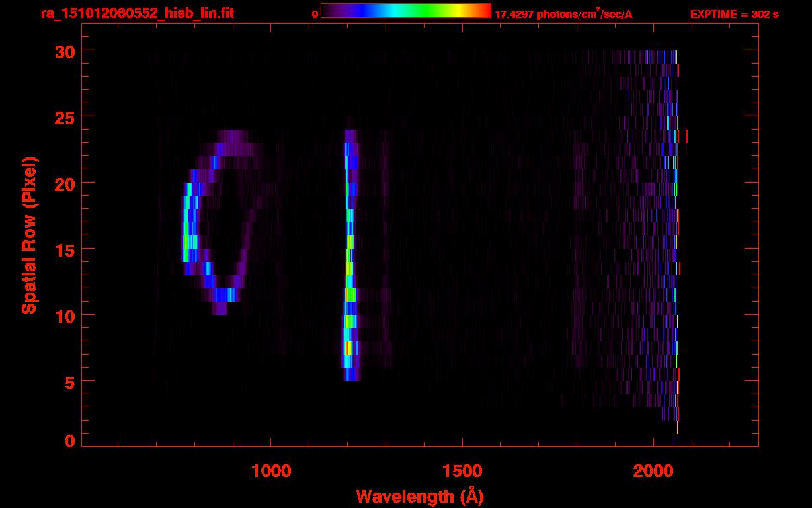Click the 1000 wavelength tick label
This screenshot has width=812, height=508.
point(271,470)
